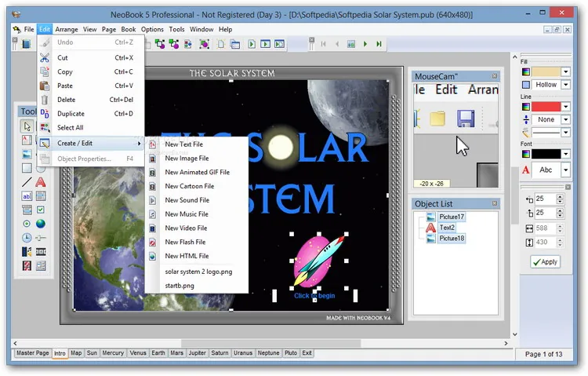Click the run-from-current-page green play icon
Image resolution: width=588 pixels, height=376 pixels.
[252, 44]
